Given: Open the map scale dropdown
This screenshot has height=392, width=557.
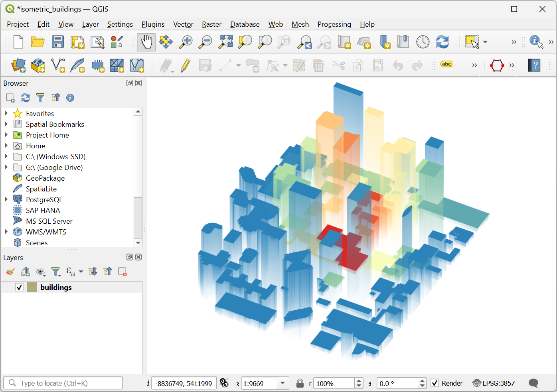Looking at the screenshot, I should click(x=282, y=383).
